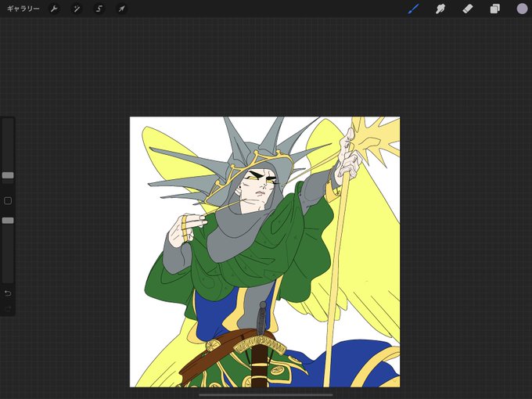Activate the Transform arrow tool
This screenshot has height=399, width=532.
(x=121, y=9)
